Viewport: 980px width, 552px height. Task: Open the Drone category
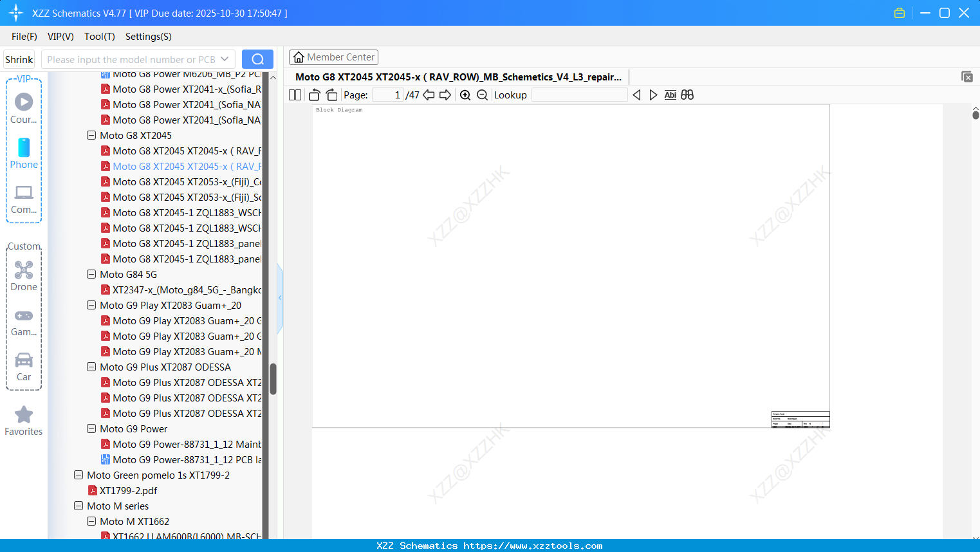pos(24,276)
